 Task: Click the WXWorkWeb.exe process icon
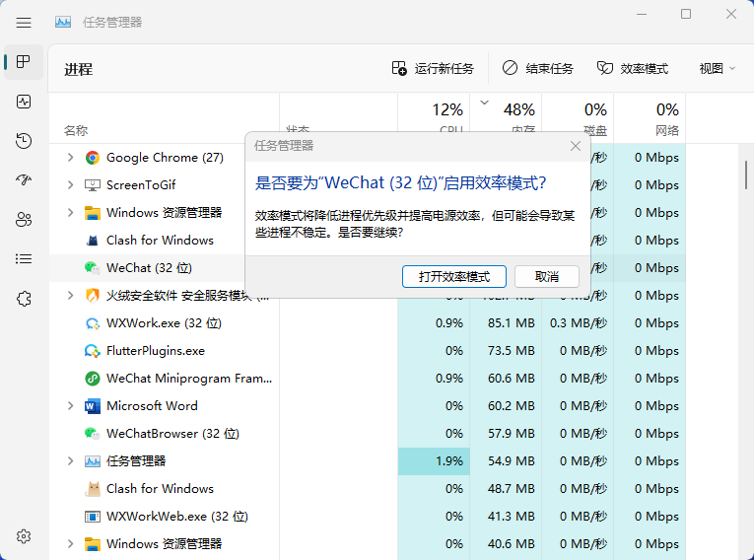point(93,517)
